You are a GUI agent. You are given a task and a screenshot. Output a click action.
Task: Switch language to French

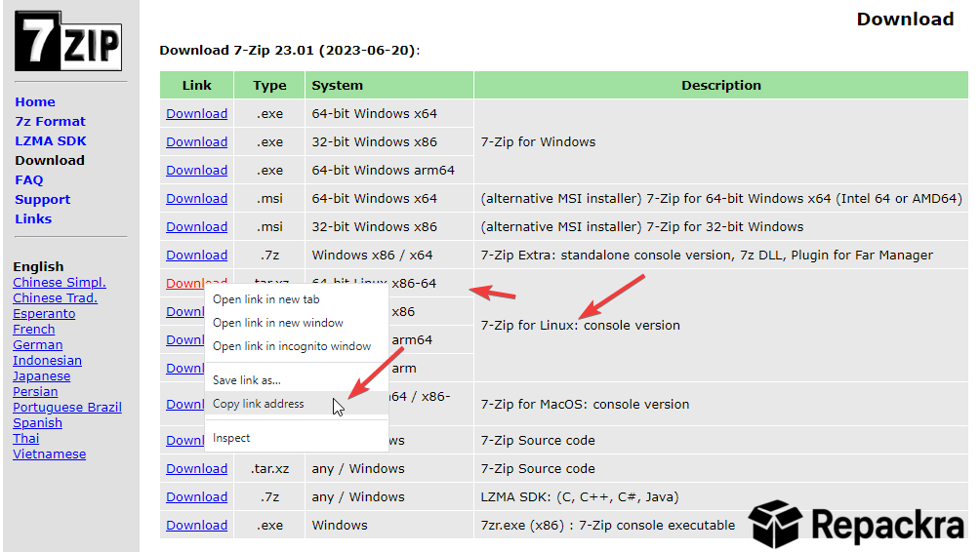[x=34, y=329]
